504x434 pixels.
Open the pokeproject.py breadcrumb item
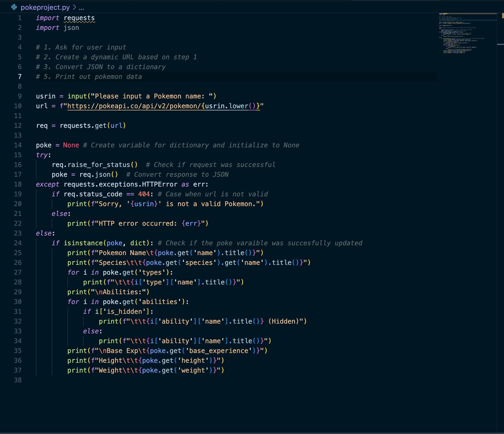45,7
